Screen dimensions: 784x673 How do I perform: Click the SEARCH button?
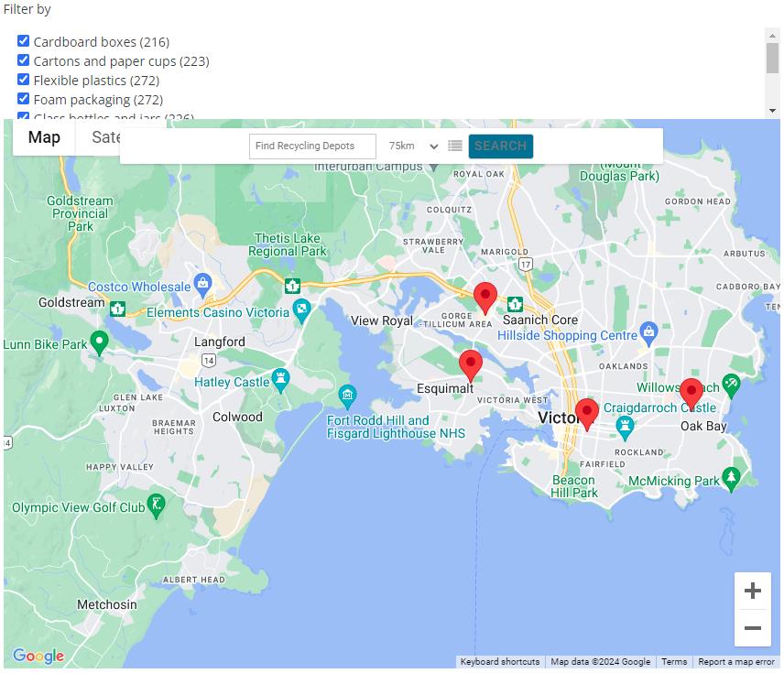pos(500,146)
